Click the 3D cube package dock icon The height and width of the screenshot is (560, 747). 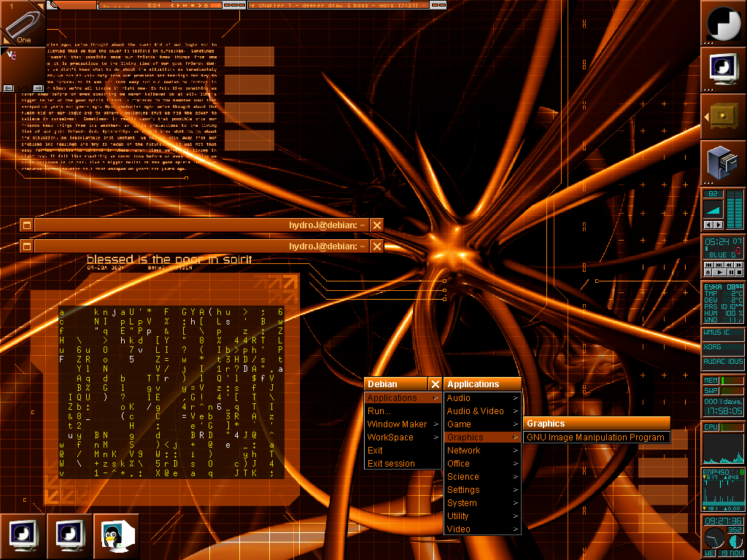click(723, 163)
